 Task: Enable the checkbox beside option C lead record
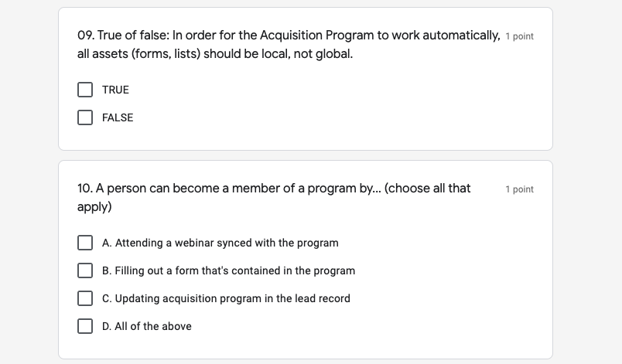click(x=85, y=298)
